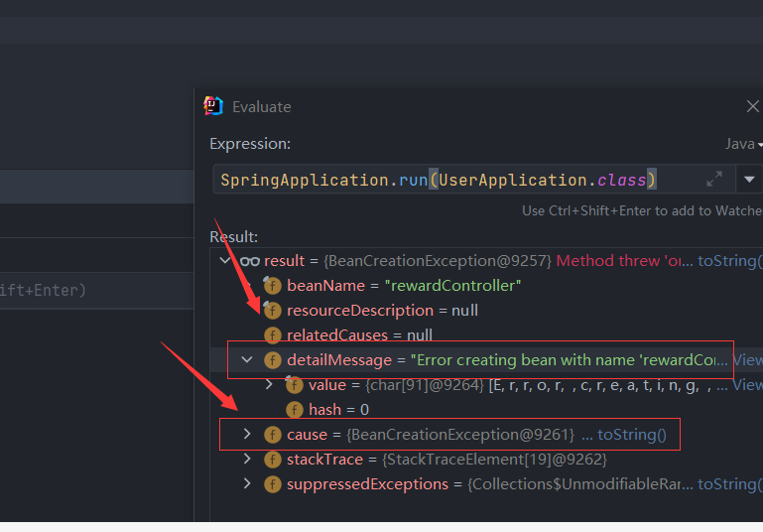Click the Expression: label
This screenshot has height=532, width=763.
(x=250, y=144)
